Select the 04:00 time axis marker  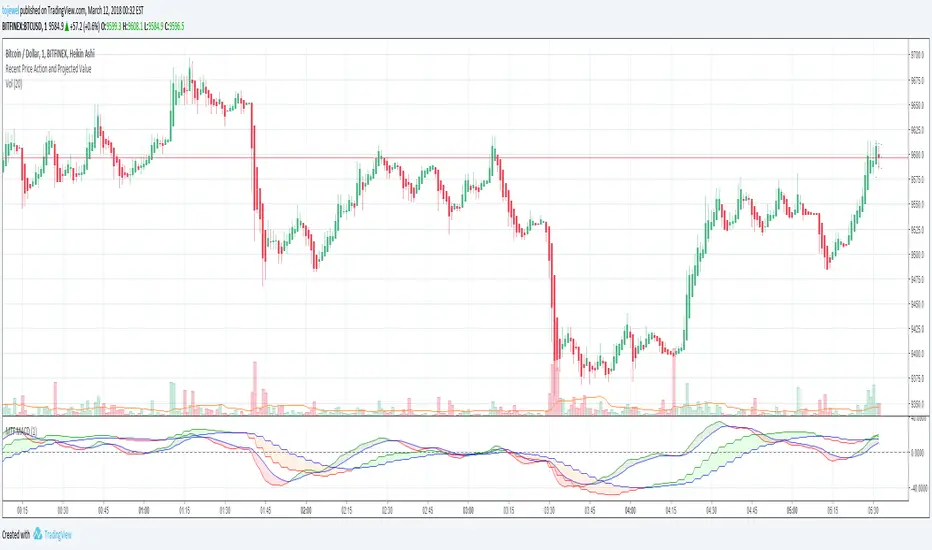629,509
